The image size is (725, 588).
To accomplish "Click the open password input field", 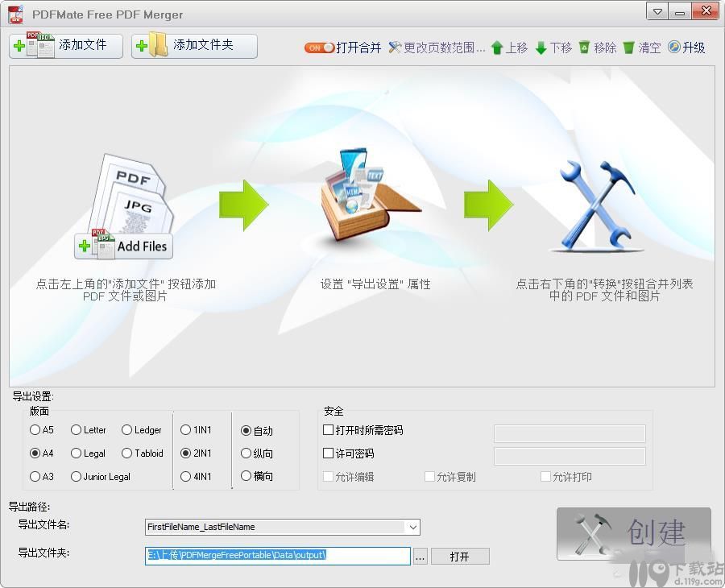I will click(x=570, y=433).
